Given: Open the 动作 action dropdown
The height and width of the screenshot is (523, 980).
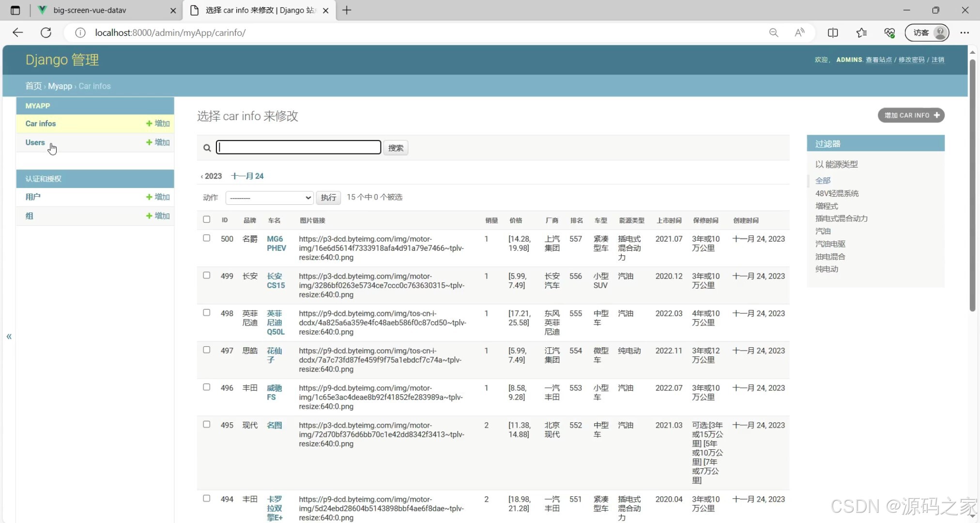Looking at the screenshot, I should [270, 198].
